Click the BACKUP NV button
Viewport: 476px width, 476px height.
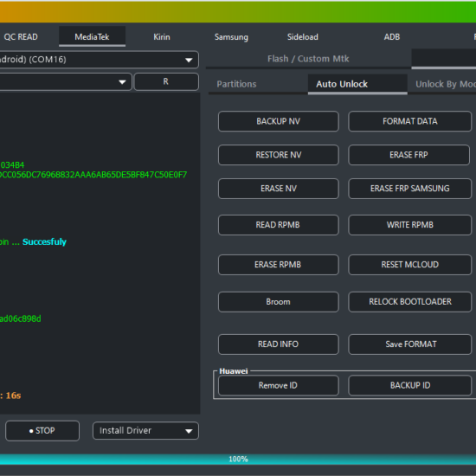coord(279,121)
